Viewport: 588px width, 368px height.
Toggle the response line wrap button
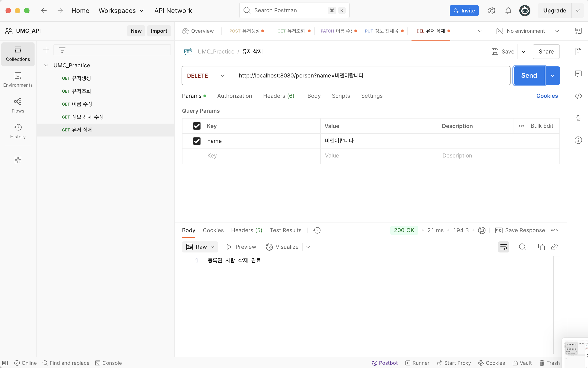coord(503,247)
